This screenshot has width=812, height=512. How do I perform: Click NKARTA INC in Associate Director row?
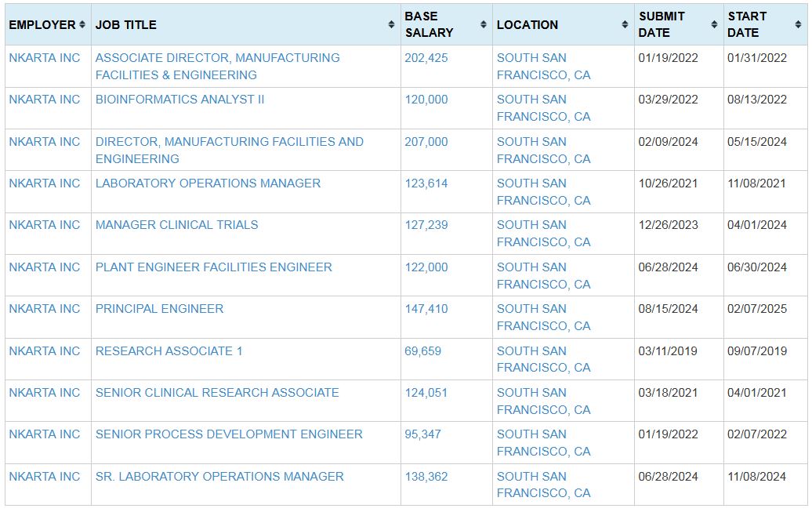pyautogui.click(x=45, y=58)
